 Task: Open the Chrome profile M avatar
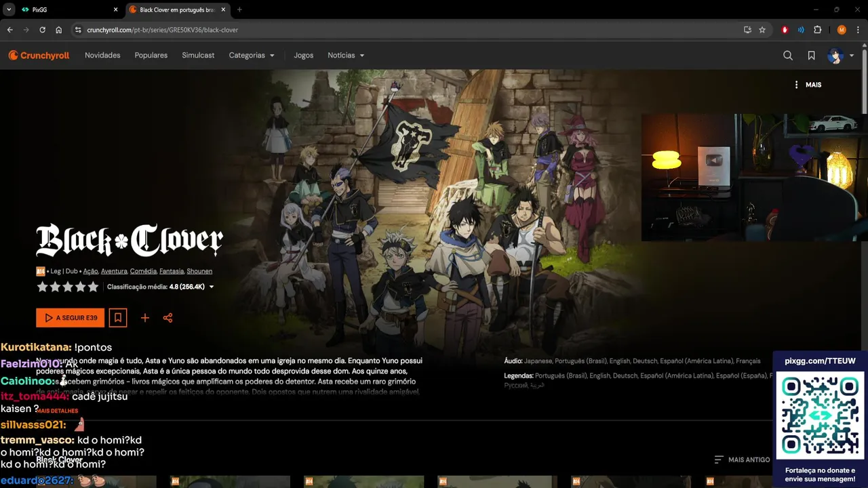pyautogui.click(x=842, y=30)
